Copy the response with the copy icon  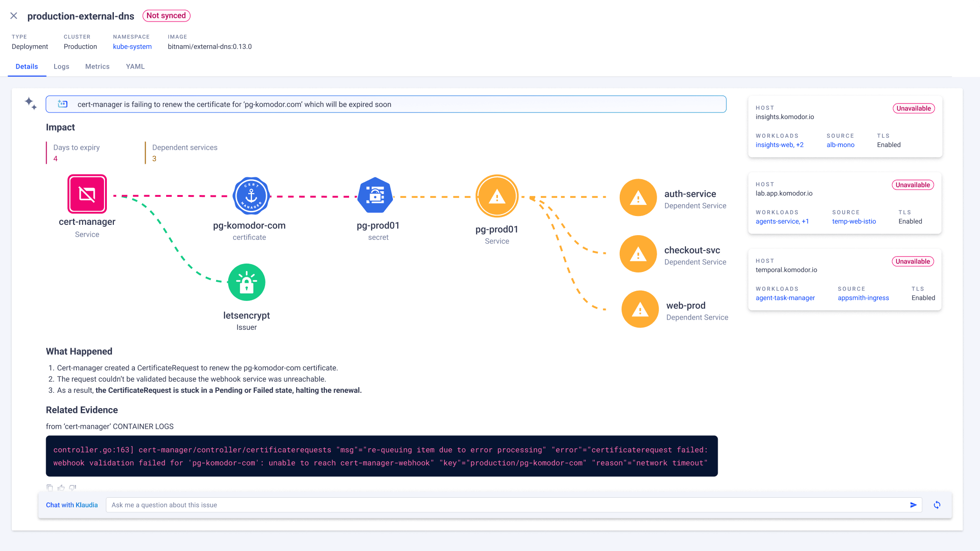49,488
